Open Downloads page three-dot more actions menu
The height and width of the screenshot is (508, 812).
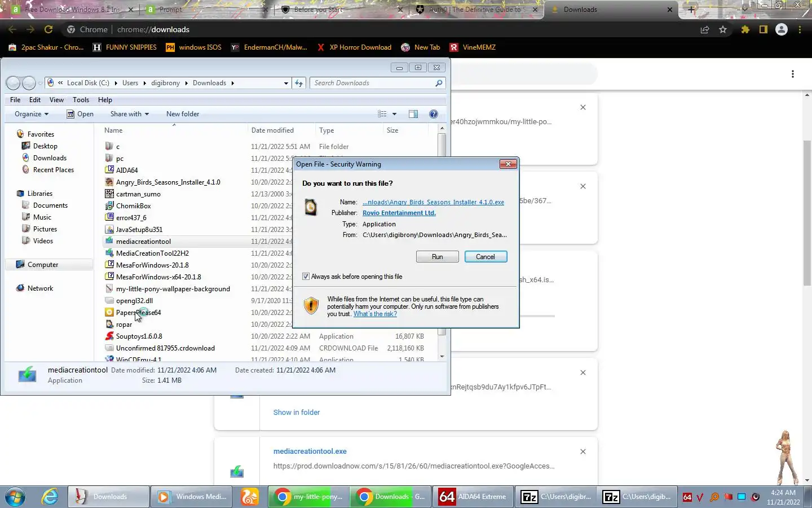(x=792, y=74)
